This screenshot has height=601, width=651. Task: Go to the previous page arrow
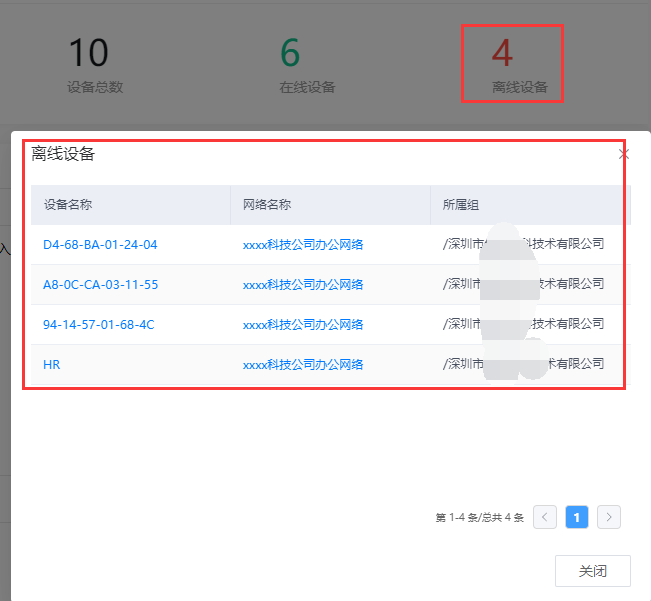[x=545, y=517]
